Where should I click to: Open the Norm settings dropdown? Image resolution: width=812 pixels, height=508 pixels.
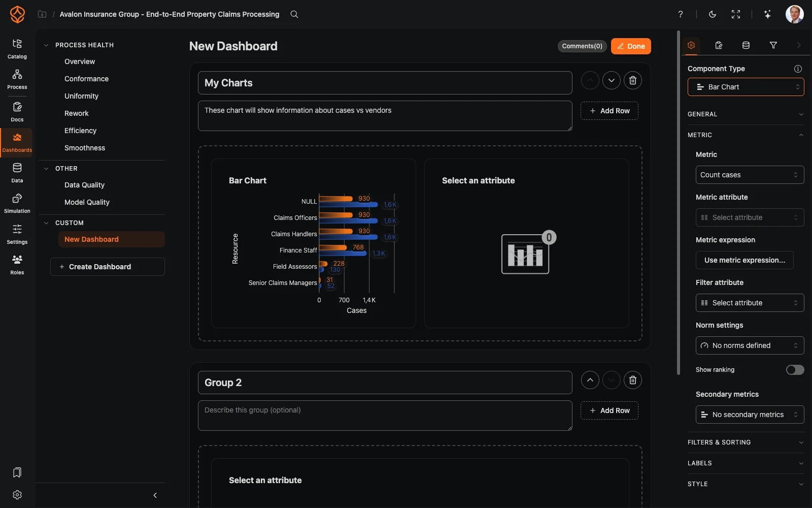click(750, 345)
